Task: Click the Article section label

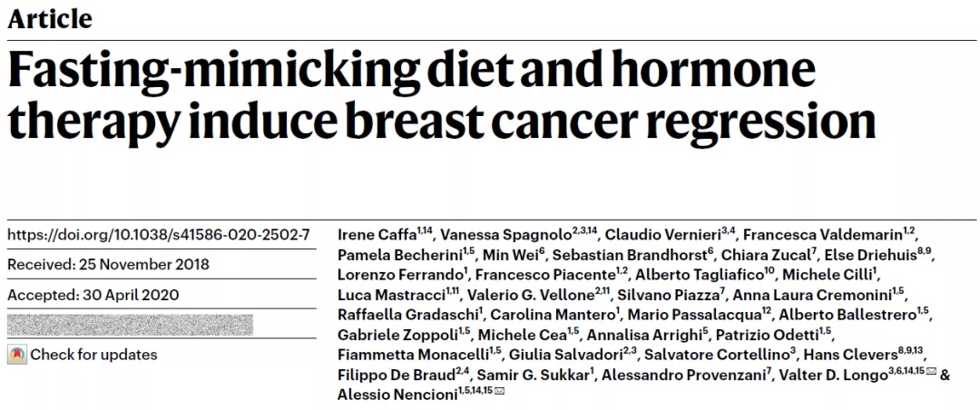Action: pyautogui.click(x=49, y=19)
